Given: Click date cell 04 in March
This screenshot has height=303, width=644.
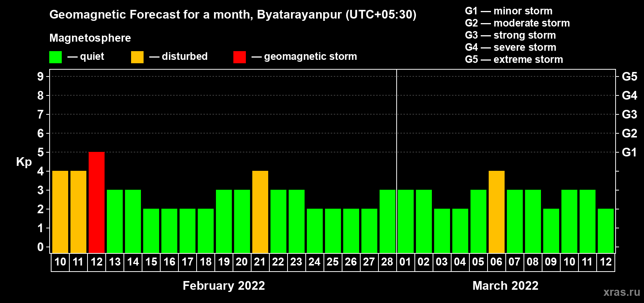Looking at the screenshot, I should [460, 262].
